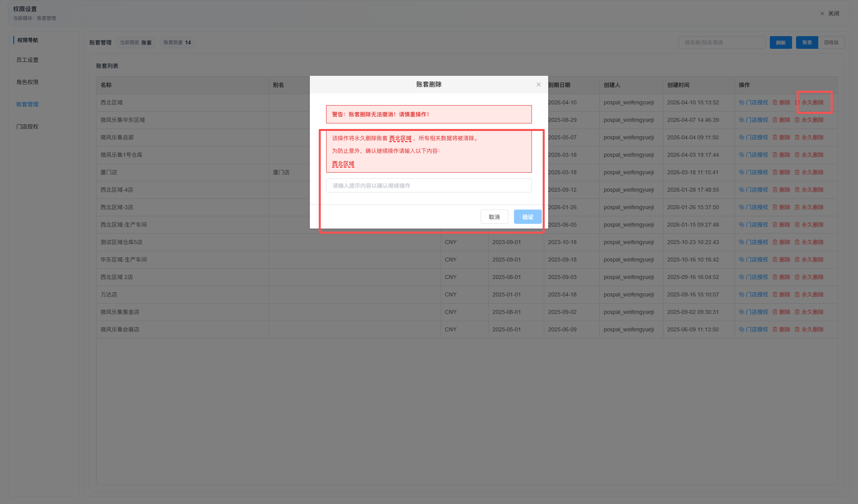Click the 按名称/别名筛选 search field
The width and height of the screenshot is (858, 504).
tap(722, 42)
